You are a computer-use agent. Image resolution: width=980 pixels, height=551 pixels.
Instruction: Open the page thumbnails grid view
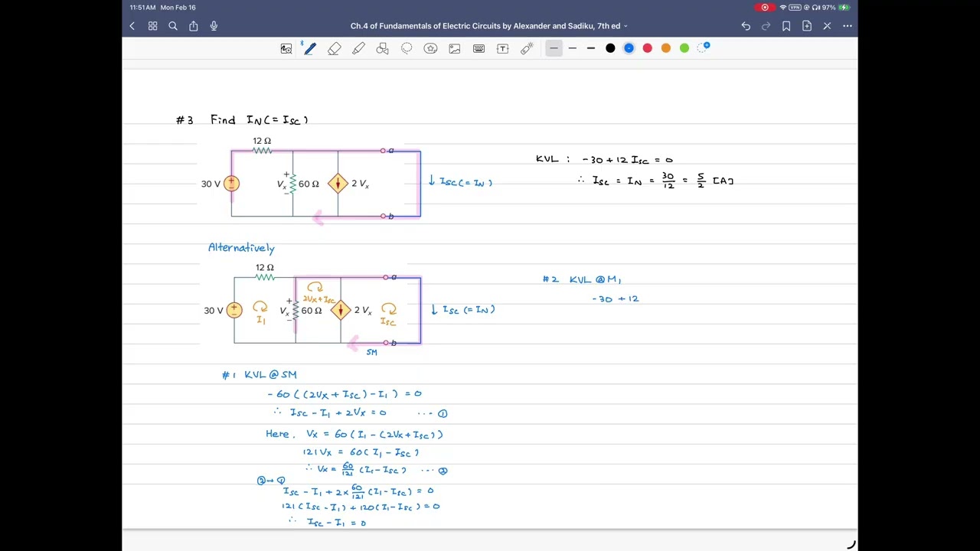click(152, 26)
